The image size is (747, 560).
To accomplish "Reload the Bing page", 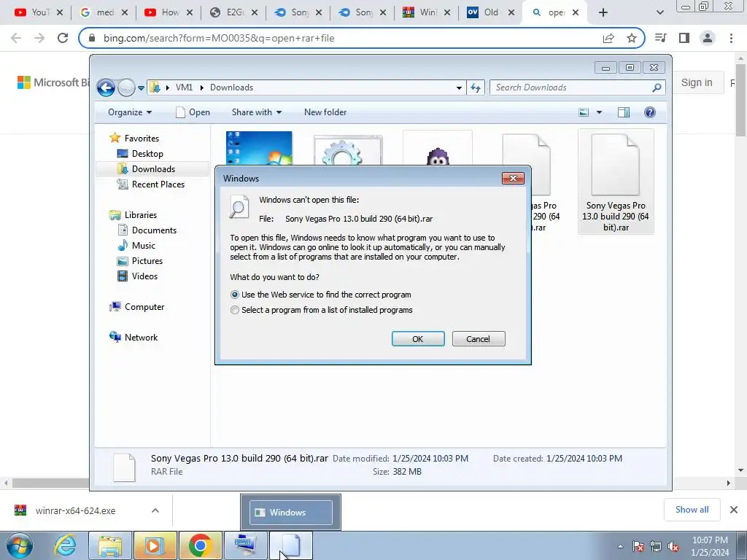I will pos(63,38).
